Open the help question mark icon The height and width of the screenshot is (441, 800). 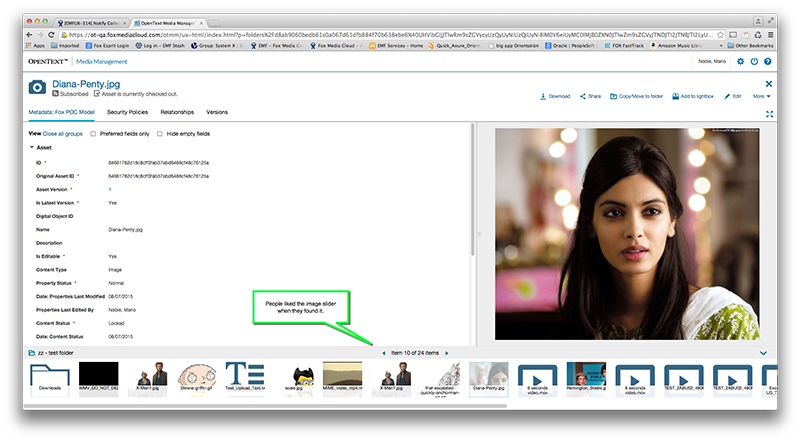tap(767, 62)
